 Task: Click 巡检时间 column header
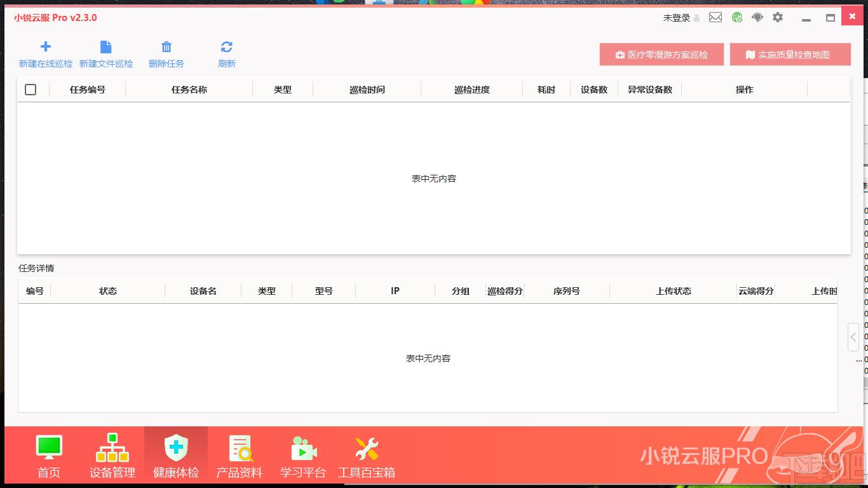[367, 90]
